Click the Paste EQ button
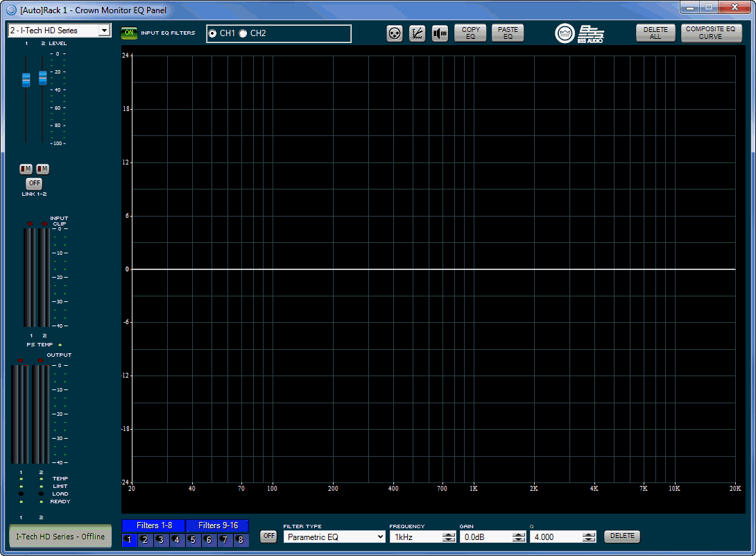 (x=508, y=33)
